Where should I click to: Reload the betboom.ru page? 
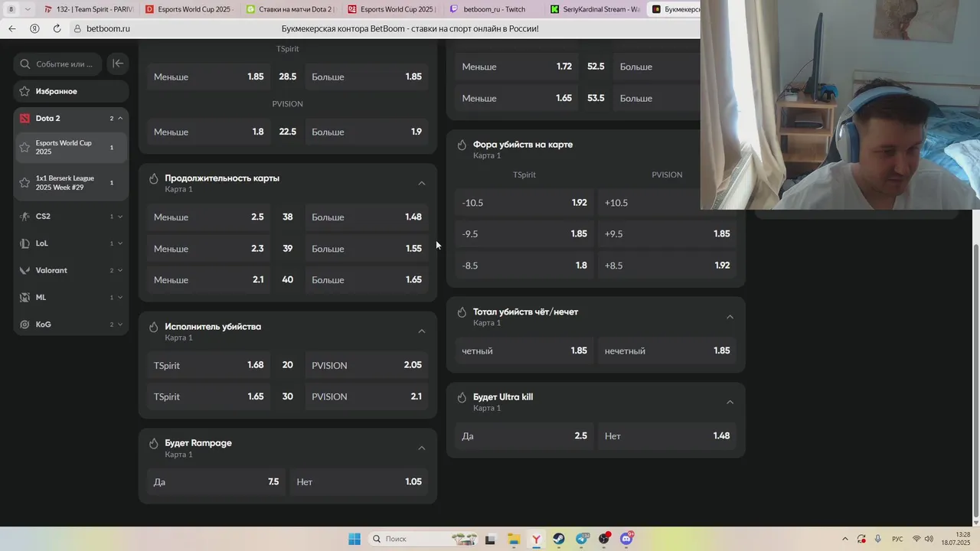(x=57, y=28)
